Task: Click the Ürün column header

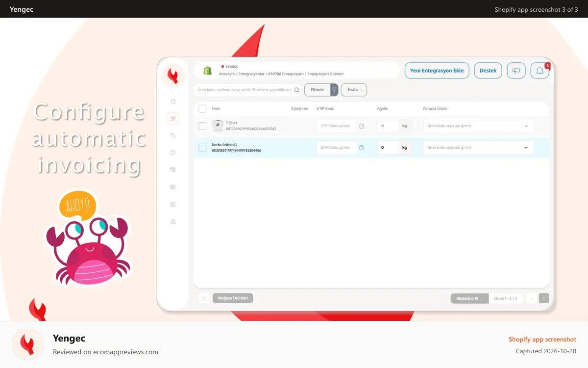Action: point(216,108)
